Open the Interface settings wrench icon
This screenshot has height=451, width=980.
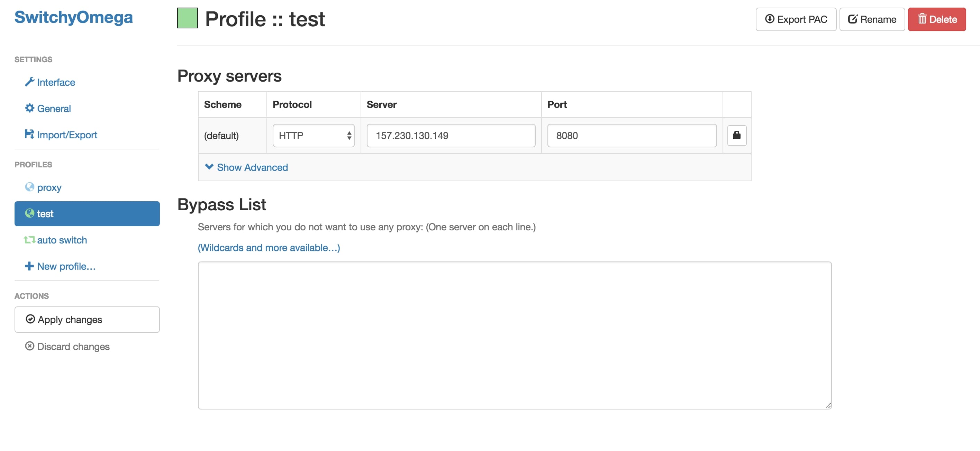click(x=30, y=82)
